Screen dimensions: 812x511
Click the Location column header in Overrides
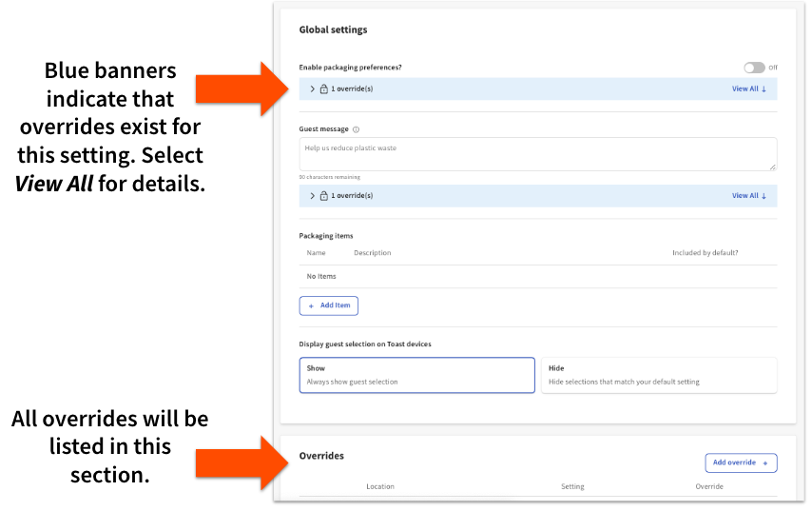pyautogui.click(x=380, y=486)
